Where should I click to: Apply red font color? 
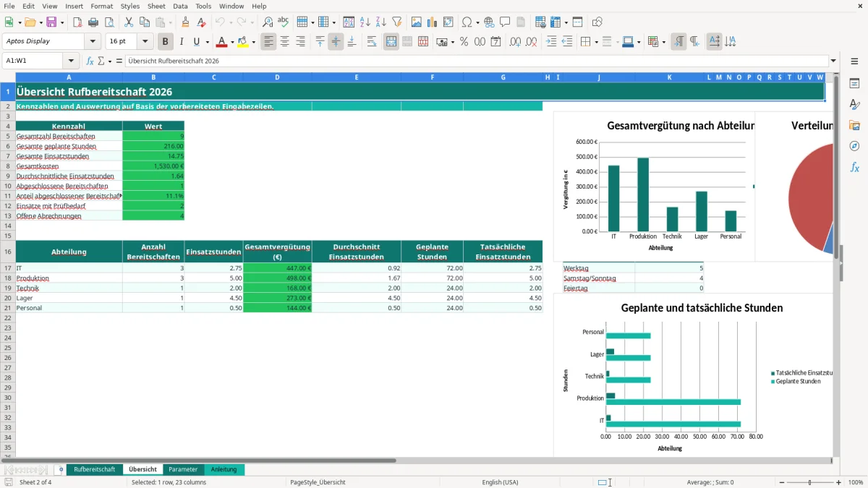tap(222, 42)
